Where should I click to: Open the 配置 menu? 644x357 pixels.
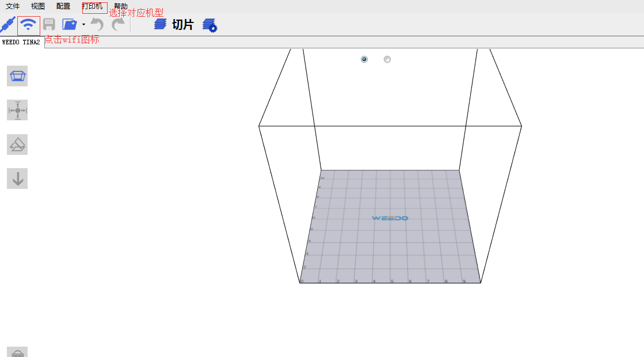[x=63, y=6]
